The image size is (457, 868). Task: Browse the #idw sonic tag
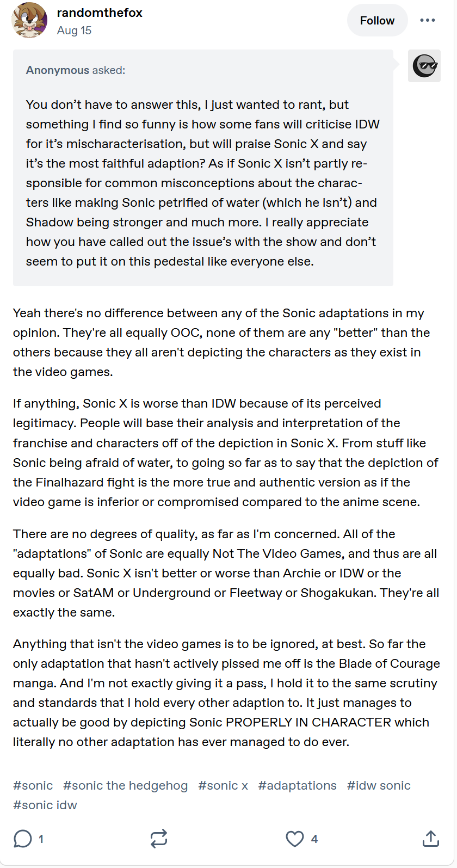(379, 785)
